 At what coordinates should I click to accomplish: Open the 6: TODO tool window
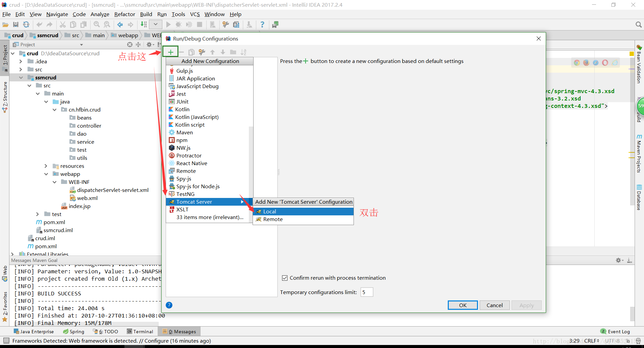tap(105, 332)
